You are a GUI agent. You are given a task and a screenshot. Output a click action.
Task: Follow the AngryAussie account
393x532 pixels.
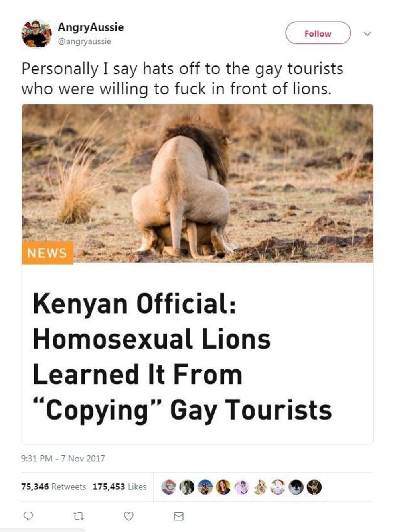(318, 33)
